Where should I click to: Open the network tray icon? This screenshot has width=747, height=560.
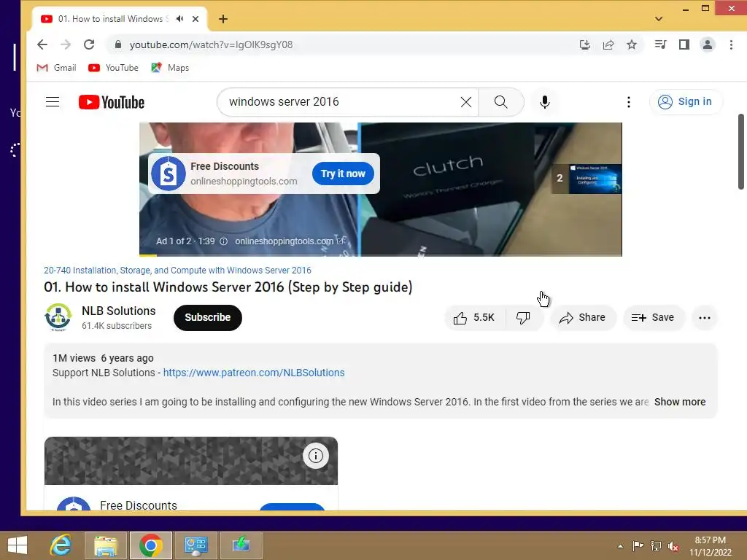pyautogui.click(x=656, y=545)
